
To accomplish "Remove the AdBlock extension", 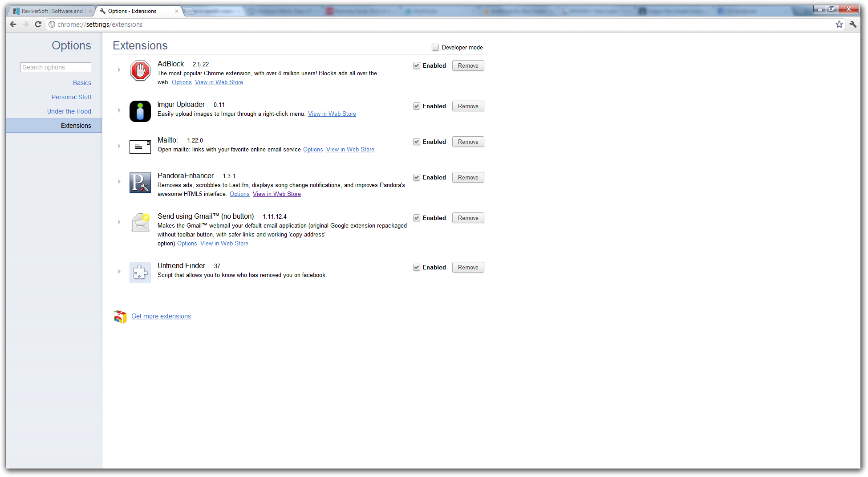I will click(468, 65).
